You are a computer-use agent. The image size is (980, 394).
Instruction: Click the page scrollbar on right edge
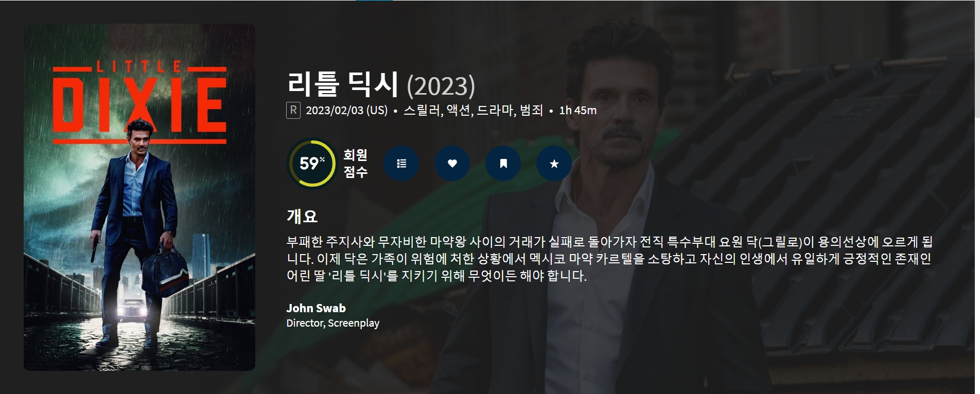(977, 59)
